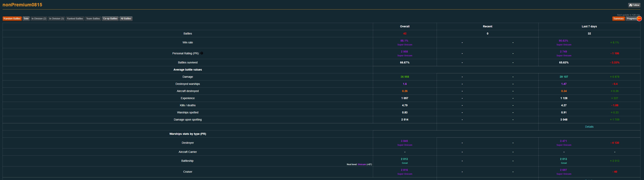Viewport: 644px width, 180px height.
Task: Switch to Co-op Battles
Action: (110, 18)
